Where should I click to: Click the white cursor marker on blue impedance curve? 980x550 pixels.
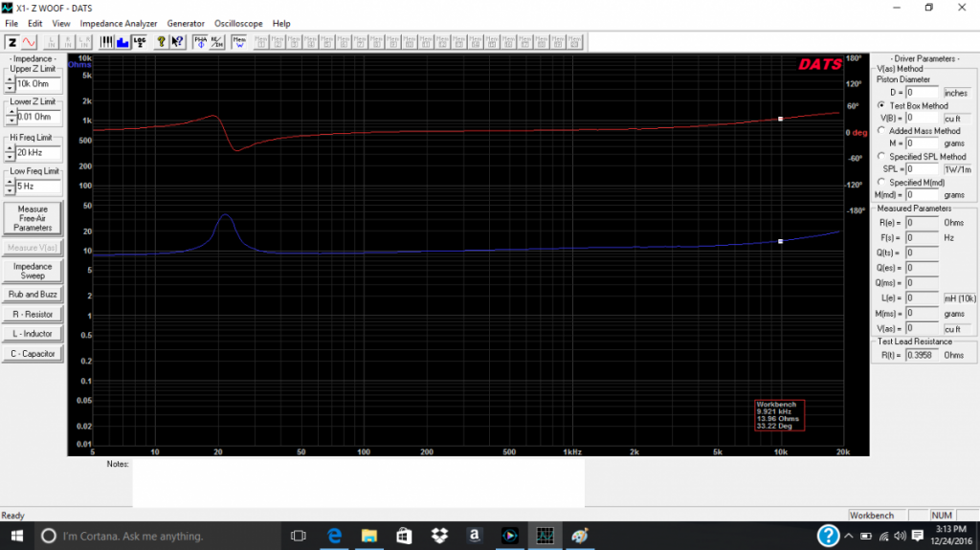pyautogui.click(x=780, y=241)
